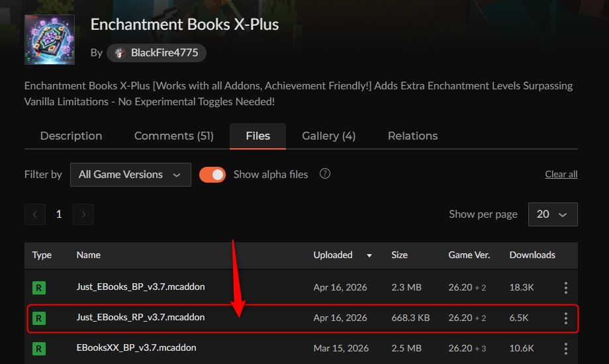Sort by Size column header

tap(399, 255)
